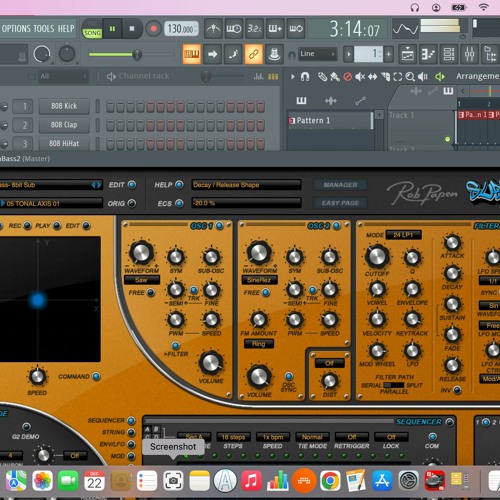The image size is (500, 500).
Task: Toggle the OSC1 >FILTER LED
Action: (175, 345)
